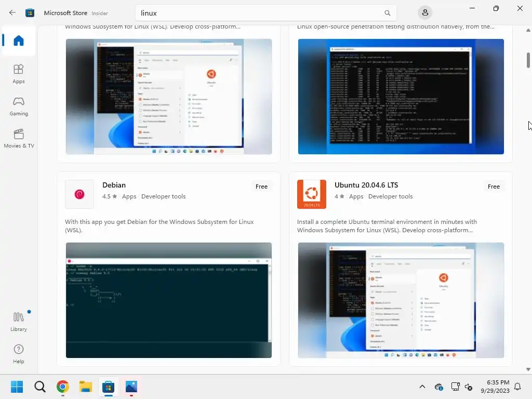
Task: Click the search magnifier icon
Action: (387, 13)
